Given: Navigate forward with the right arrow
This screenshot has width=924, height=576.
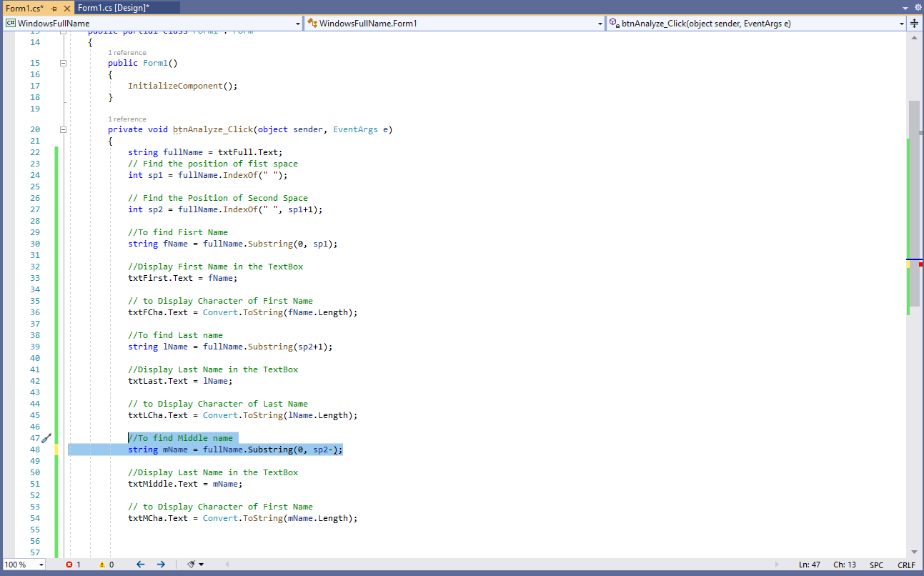Looking at the screenshot, I should 161,565.
